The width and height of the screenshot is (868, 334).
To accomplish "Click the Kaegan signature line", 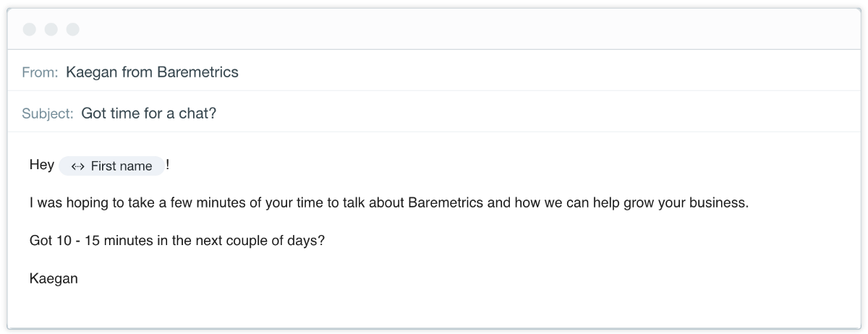I will (x=54, y=278).
